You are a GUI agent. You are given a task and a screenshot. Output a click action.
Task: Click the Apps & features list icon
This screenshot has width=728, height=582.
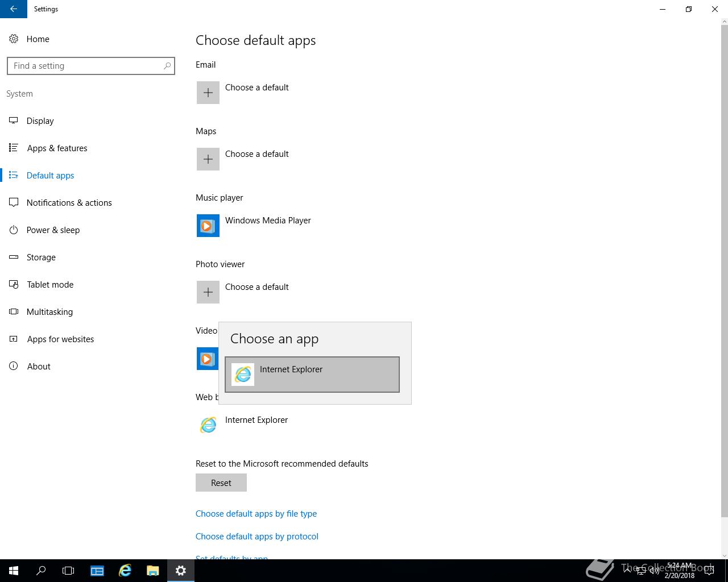click(14, 148)
